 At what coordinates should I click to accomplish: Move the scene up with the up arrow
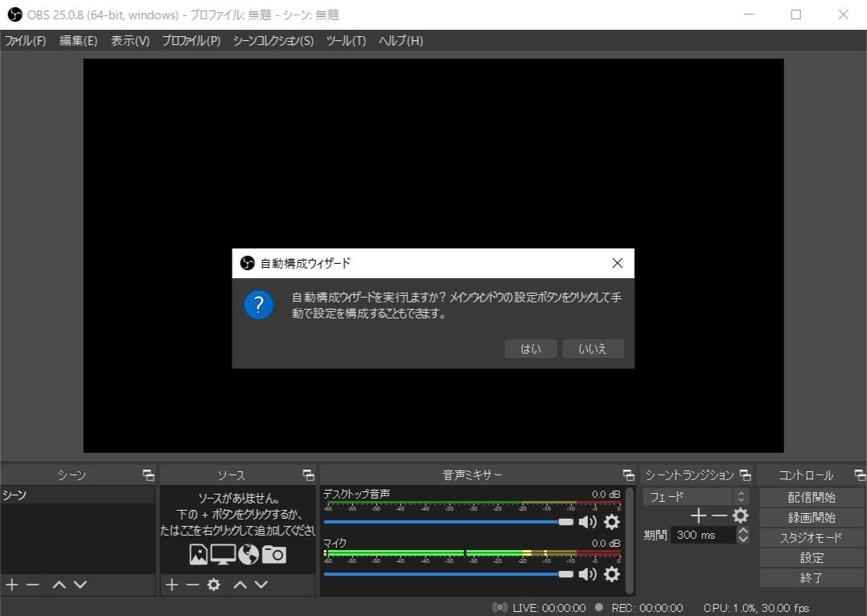coord(60,585)
